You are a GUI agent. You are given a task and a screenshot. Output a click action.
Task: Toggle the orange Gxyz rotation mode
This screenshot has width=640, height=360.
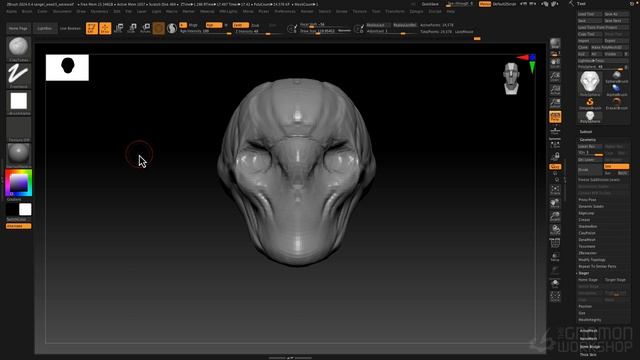click(555, 167)
